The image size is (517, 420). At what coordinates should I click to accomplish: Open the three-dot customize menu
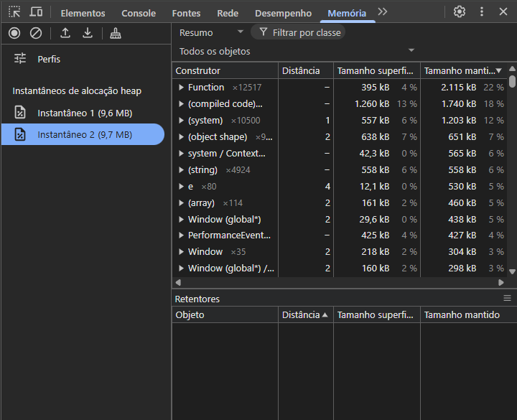[482, 12]
